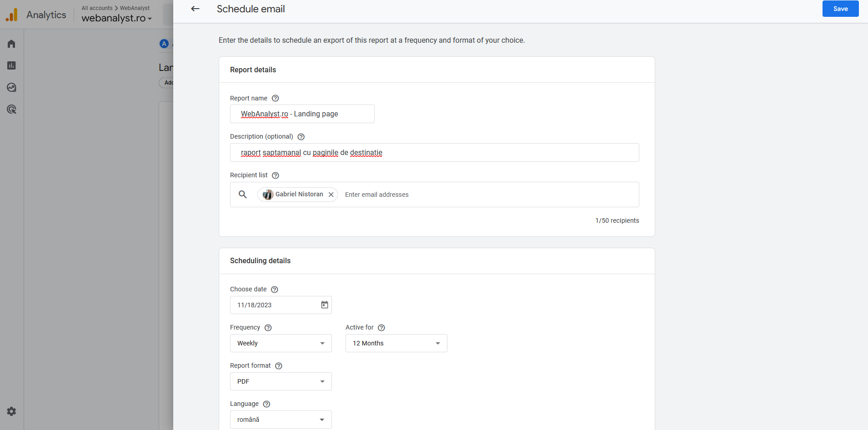Viewport: 868px width, 430px height.
Task: Open Explore from the left navigation
Action: click(11, 87)
